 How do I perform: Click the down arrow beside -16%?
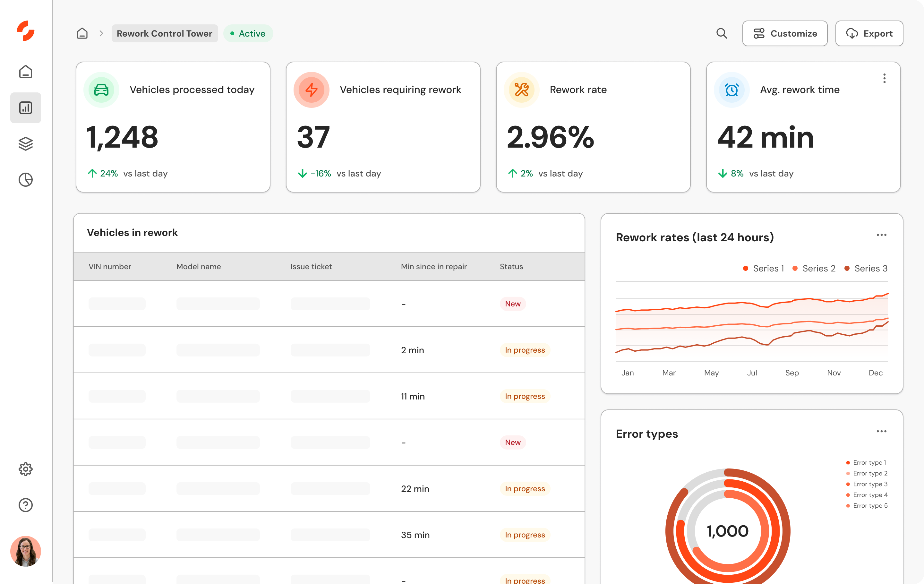pos(302,173)
